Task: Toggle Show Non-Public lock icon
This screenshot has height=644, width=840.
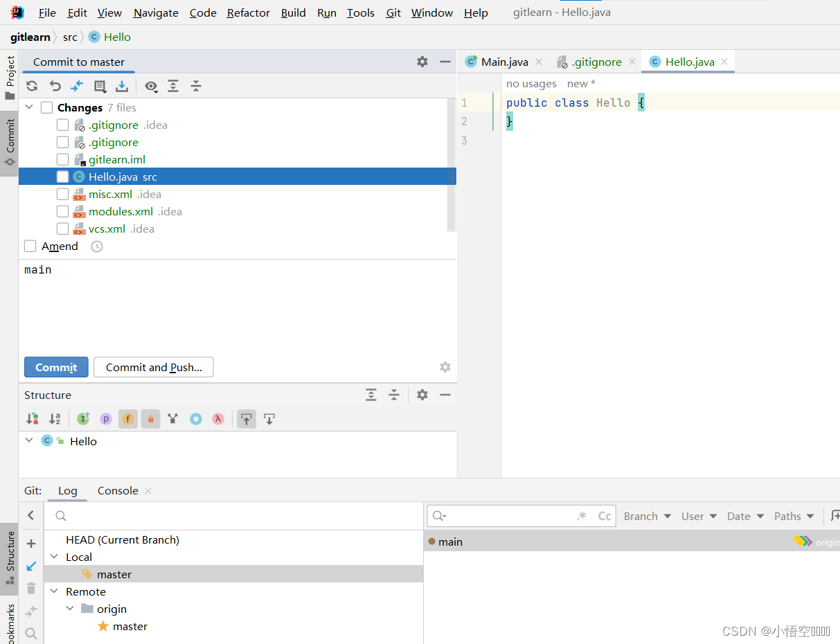Action: 150,419
